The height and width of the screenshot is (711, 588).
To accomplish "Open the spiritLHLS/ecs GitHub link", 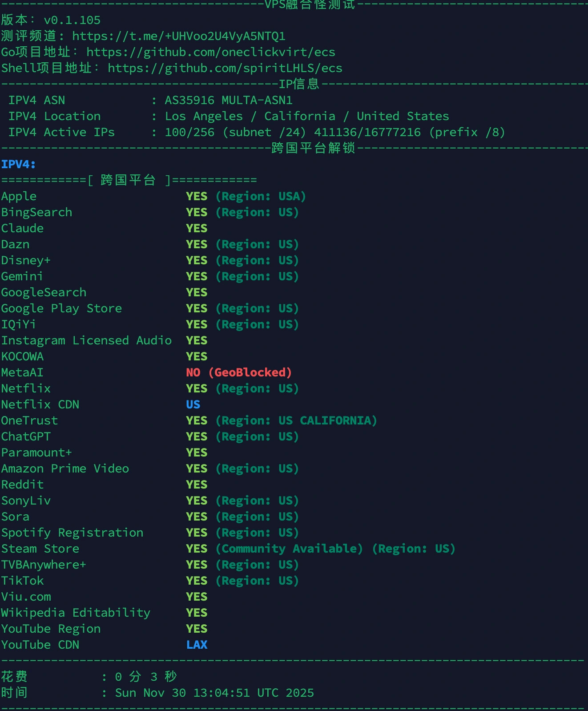I will tap(225, 68).
